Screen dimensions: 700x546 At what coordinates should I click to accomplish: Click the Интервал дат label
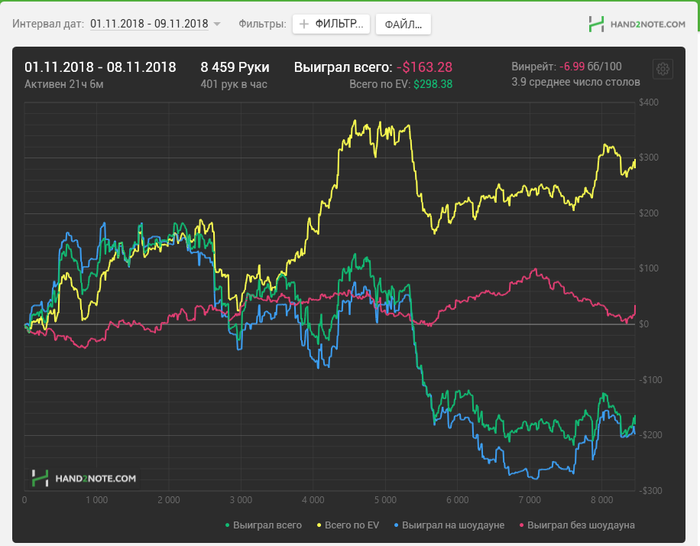tap(48, 24)
